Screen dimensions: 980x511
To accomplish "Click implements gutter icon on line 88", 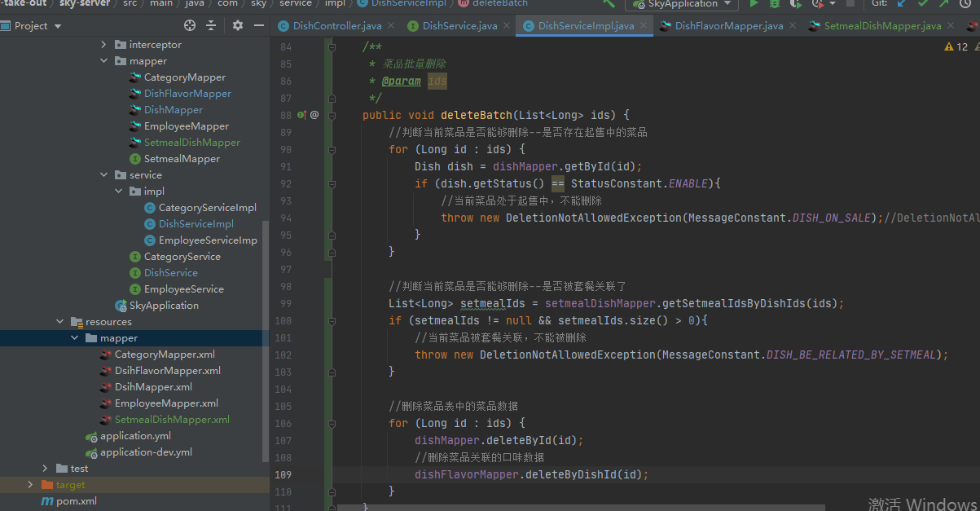I will click(301, 116).
